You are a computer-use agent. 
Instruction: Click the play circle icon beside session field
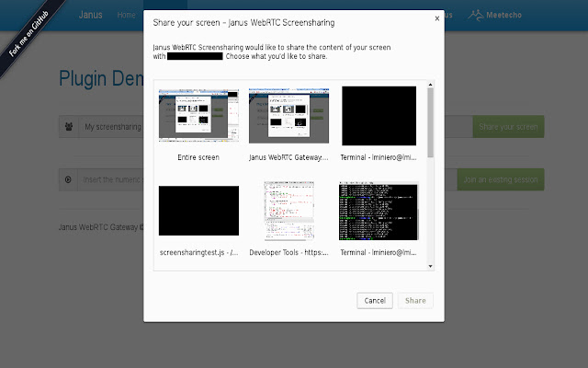pos(68,179)
